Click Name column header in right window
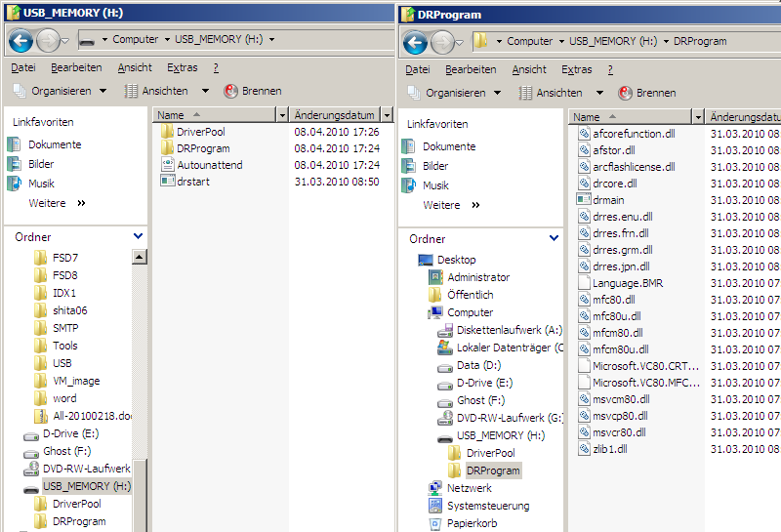781x532 pixels. (630, 117)
